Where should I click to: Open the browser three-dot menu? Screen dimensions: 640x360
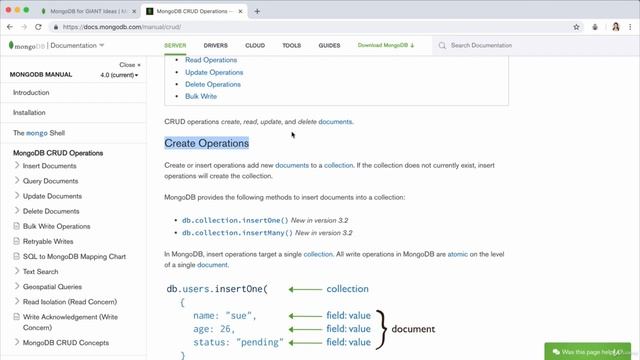pyautogui.click(x=630, y=27)
